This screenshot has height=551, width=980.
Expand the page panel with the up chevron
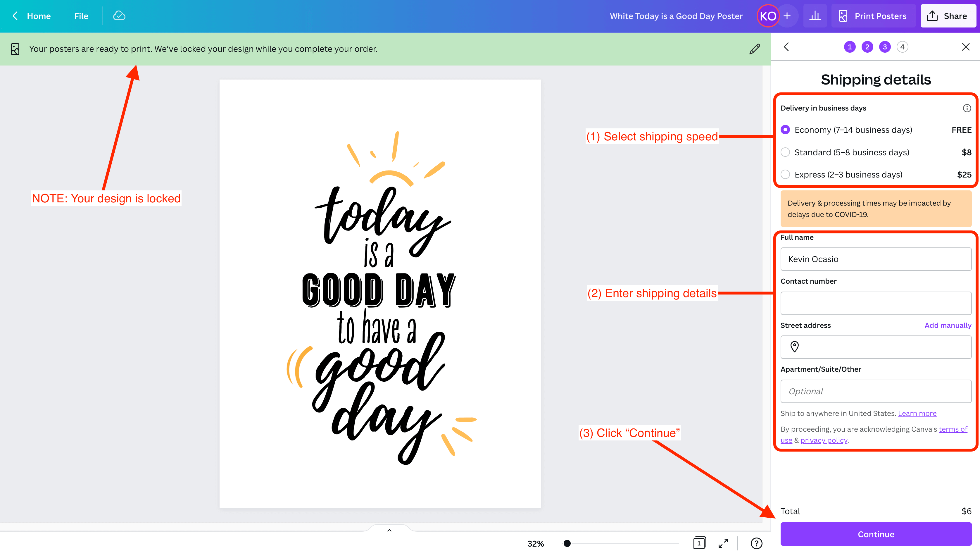[x=389, y=530]
